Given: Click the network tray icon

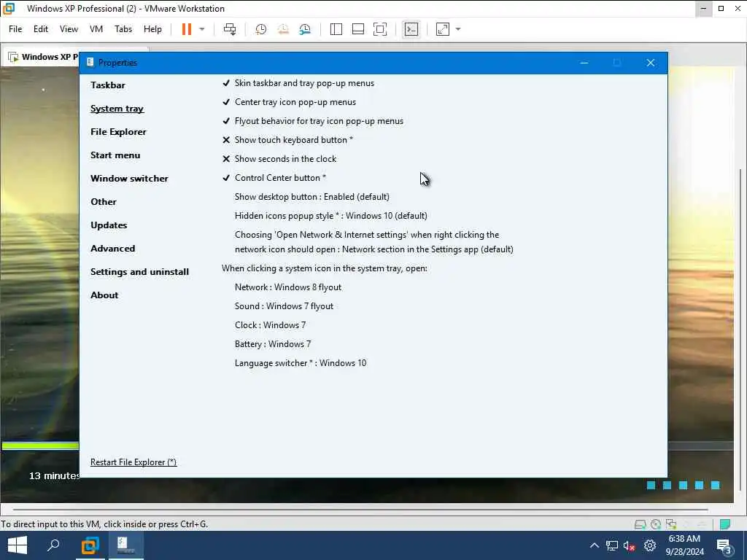Looking at the screenshot, I should click(x=612, y=545).
